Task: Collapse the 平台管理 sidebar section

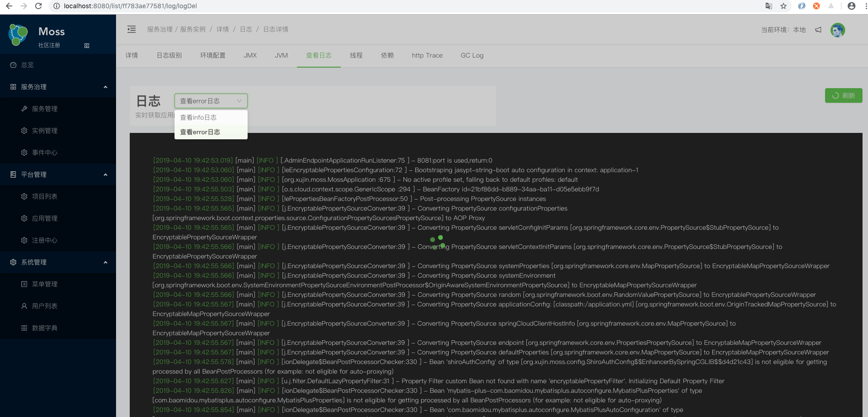Action: [x=106, y=174]
